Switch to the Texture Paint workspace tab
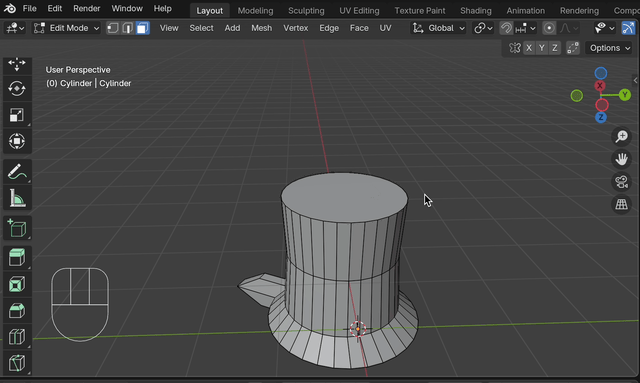Screen dimensions: 640x383 pyautogui.click(x=420, y=11)
